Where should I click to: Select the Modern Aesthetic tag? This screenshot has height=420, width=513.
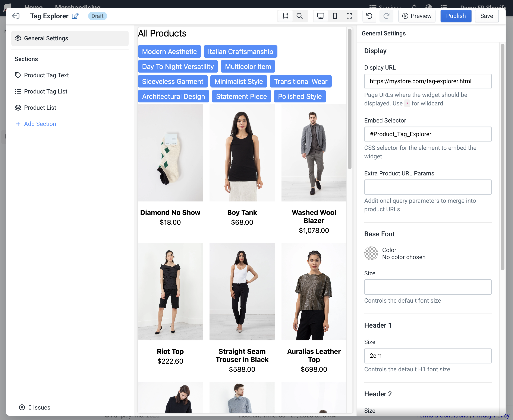coord(169,51)
